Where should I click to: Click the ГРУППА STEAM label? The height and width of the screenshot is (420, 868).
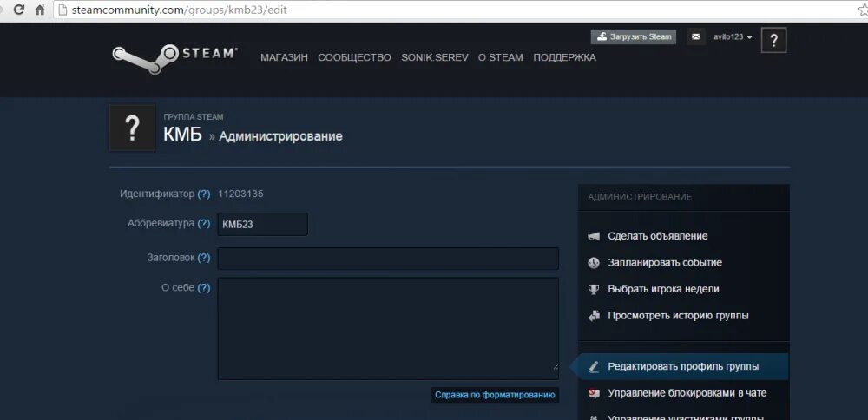[x=194, y=117]
